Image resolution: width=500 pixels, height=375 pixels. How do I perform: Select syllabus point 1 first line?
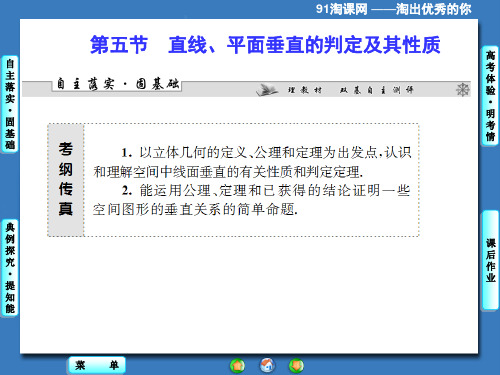click(266, 153)
